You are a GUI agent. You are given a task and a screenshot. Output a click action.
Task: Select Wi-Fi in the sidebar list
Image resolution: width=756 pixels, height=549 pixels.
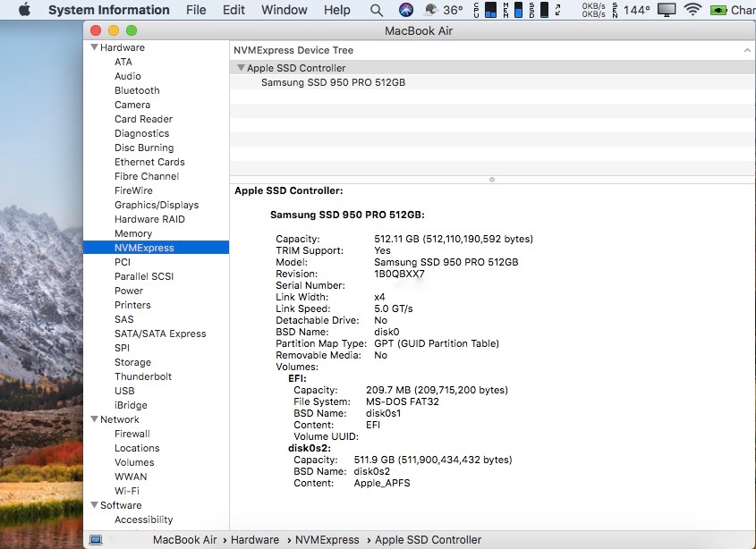point(127,491)
